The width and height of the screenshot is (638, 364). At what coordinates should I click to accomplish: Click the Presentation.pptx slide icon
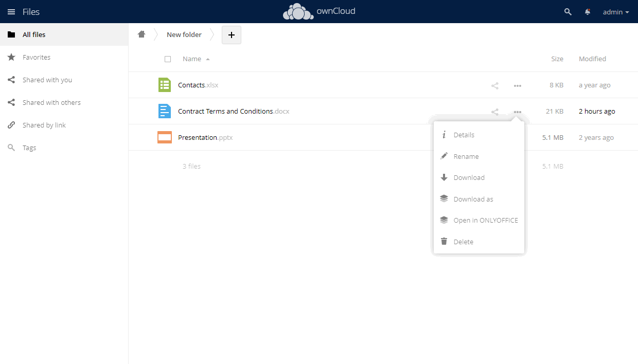pos(165,137)
